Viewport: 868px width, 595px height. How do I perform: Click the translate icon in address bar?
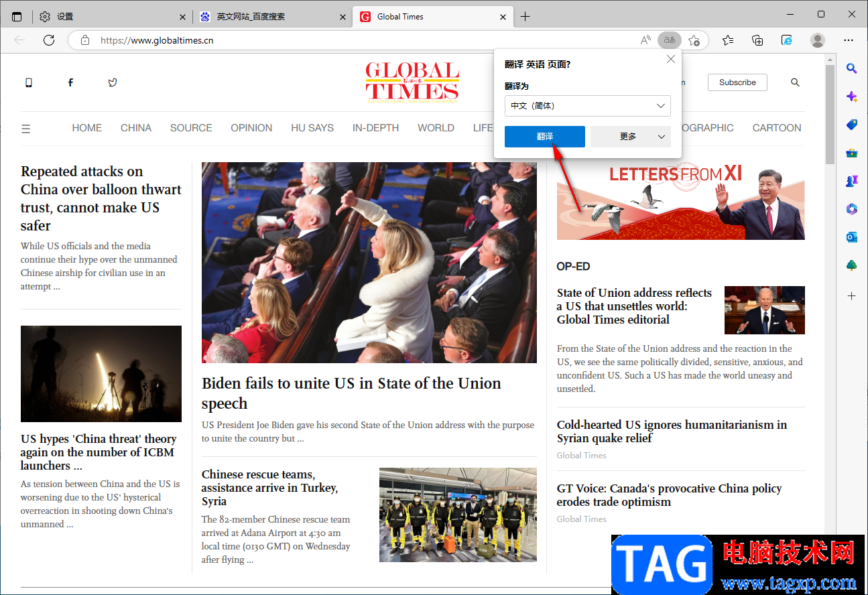[x=670, y=40]
